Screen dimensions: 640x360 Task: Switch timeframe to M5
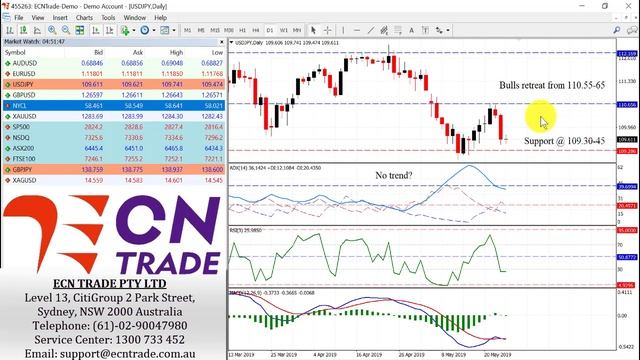coord(201,30)
